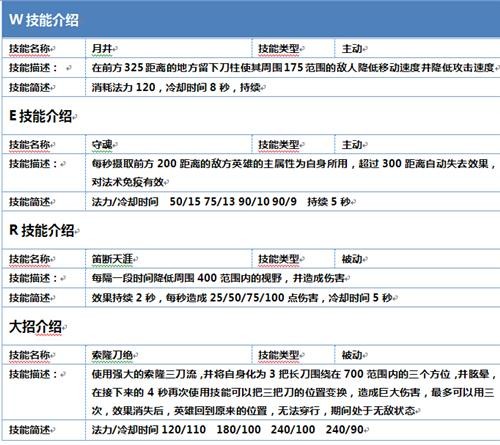Click "技能描述" label beside "使用强大的秦隆" text

pyautogui.click(x=33, y=374)
